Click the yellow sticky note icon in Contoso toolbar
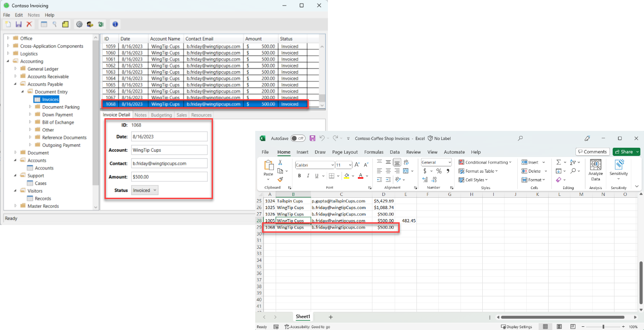644x330 pixels. point(65,25)
